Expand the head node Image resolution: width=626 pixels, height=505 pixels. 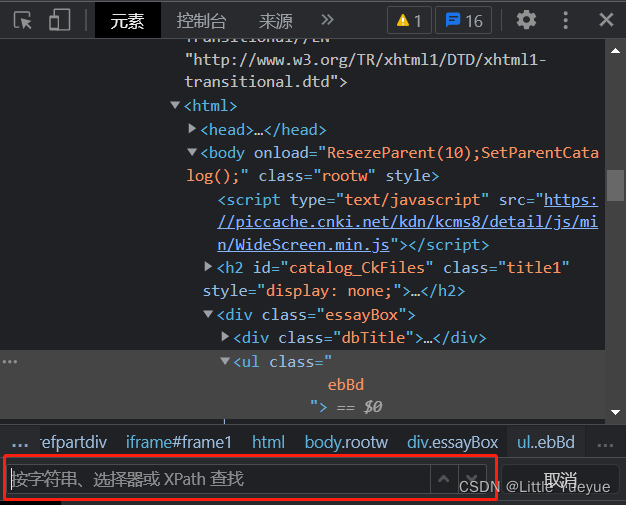(x=192, y=129)
